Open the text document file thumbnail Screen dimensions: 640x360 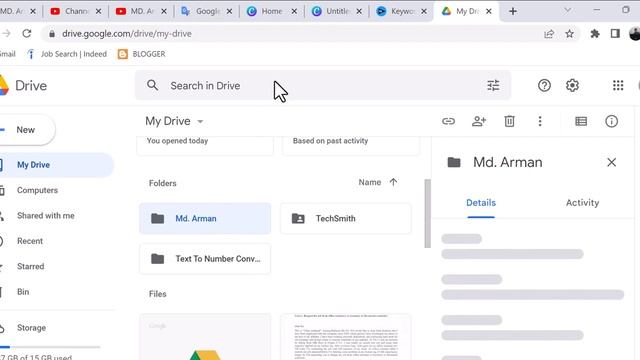(x=346, y=337)
